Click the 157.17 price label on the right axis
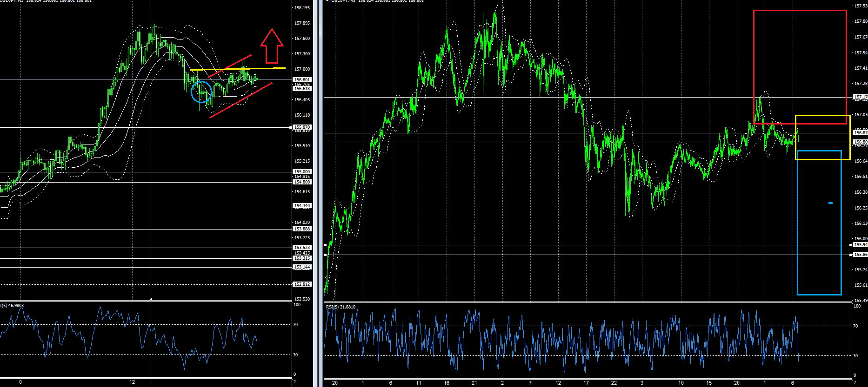 (x=860, y=97)
